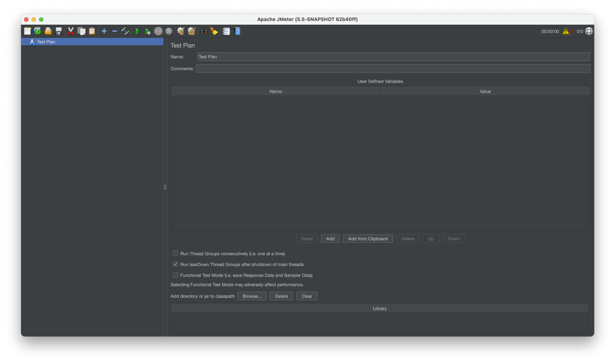Click the Paste clipboard icon
Image resolution: width=615 pixels, height=364 pixels.
92,31
